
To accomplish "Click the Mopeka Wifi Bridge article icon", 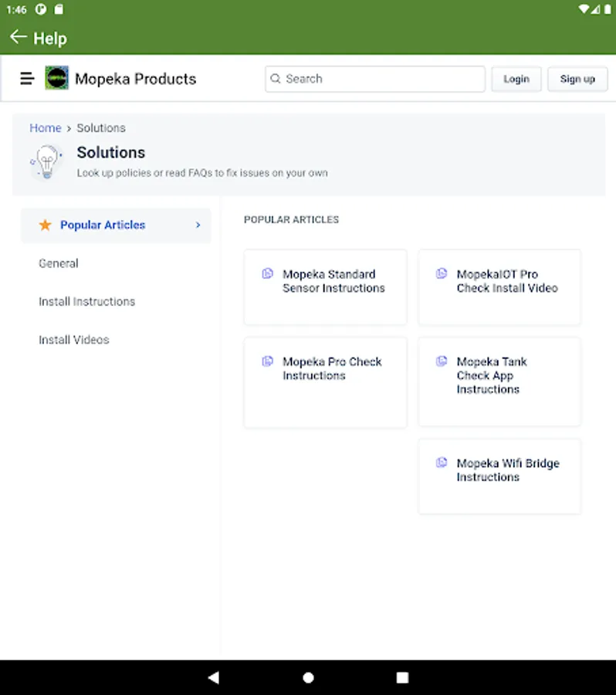I will coord(442,463).
